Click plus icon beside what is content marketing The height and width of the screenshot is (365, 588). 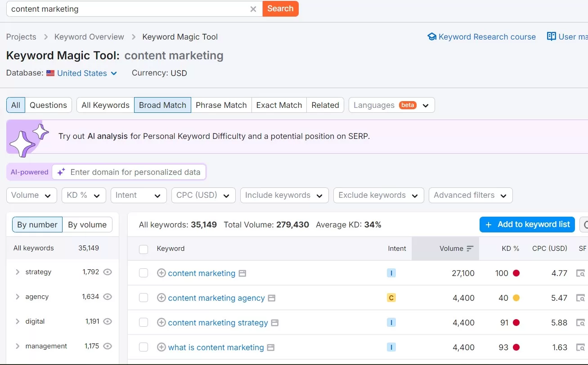[x=162, y=347]
